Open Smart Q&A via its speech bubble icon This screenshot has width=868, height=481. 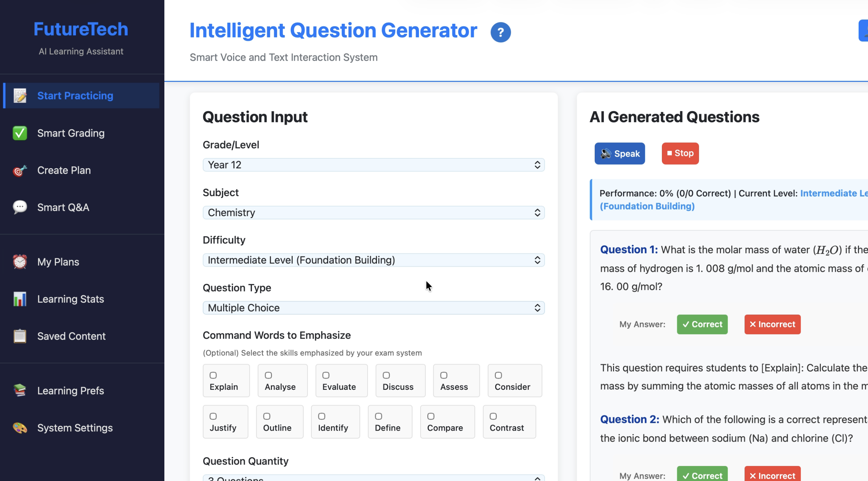pyautogui.click(x=20, y=207)
